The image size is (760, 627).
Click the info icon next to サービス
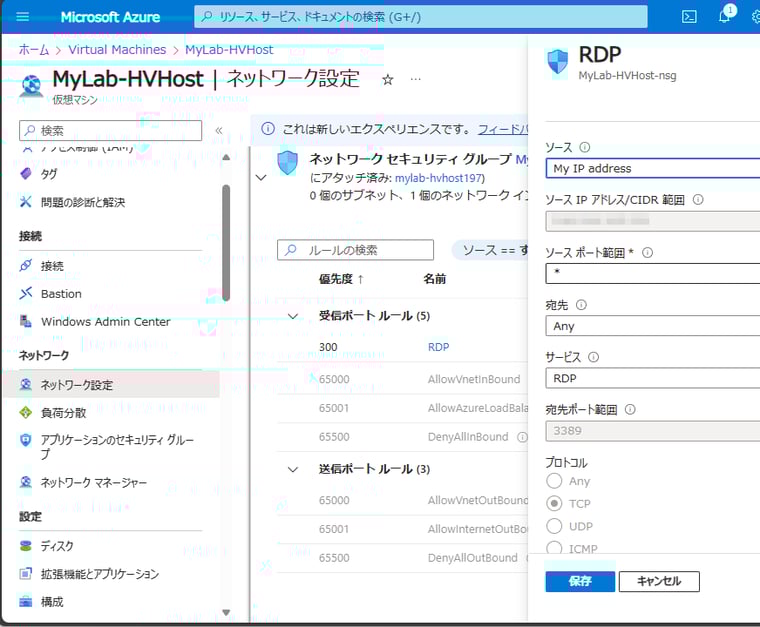(x=593, y=357)
